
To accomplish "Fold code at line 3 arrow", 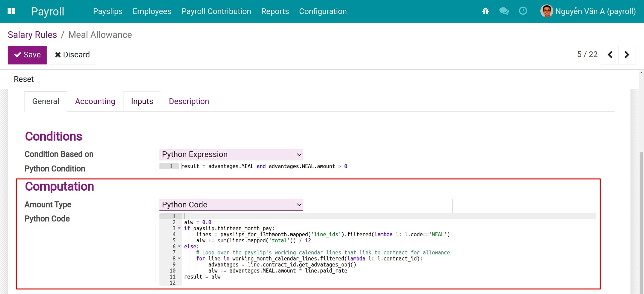I will point(179,229).
